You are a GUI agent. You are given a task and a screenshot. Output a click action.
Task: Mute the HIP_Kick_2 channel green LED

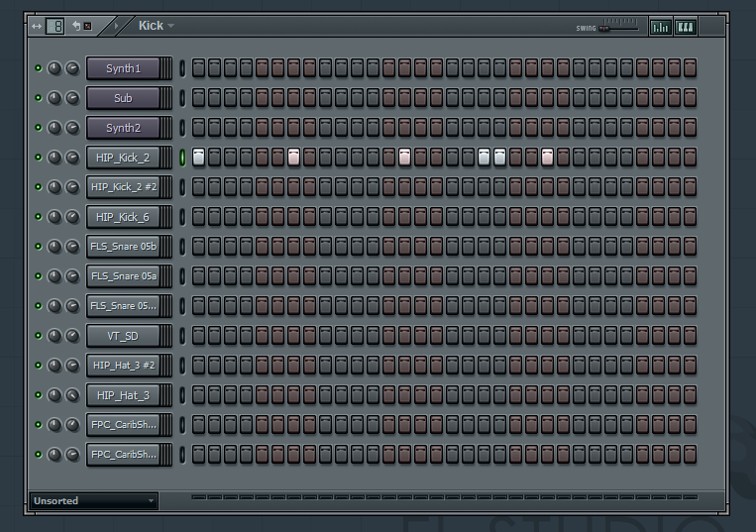tap(38, 158)
